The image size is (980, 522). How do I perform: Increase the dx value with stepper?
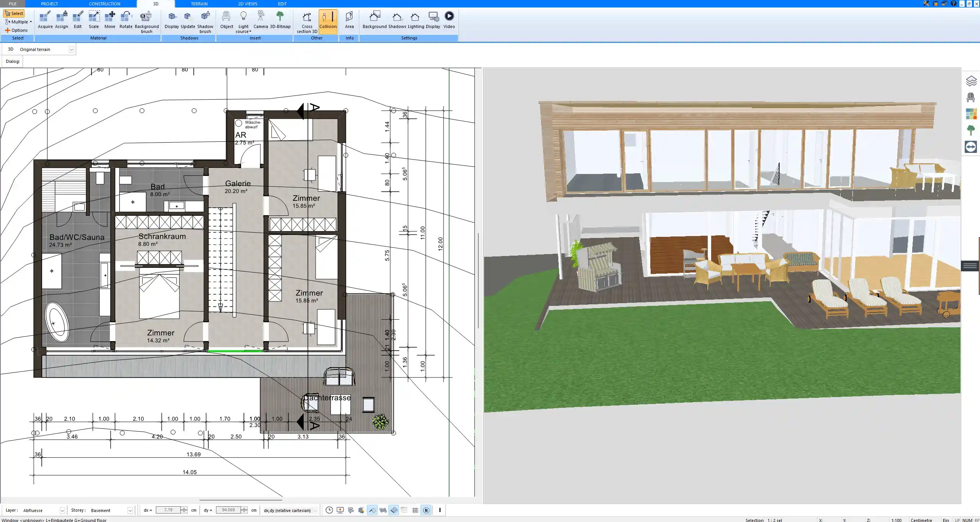[x=184, y=508]
